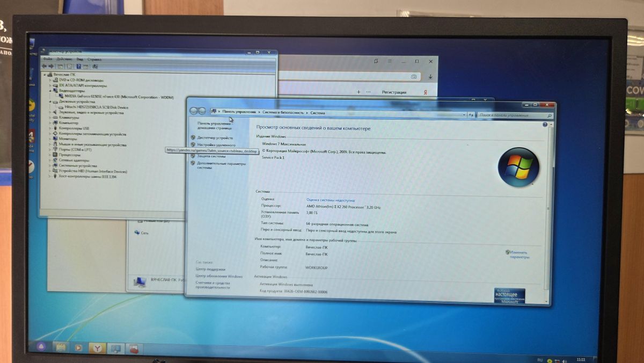Open Windows Explorer from the taskbar
The image size is (644, 363).
[61, 348]
